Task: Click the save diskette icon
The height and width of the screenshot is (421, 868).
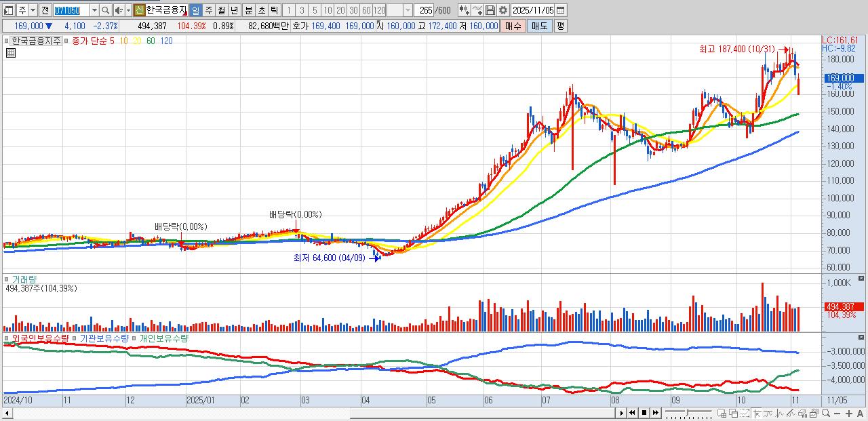Action: [490, 10]
